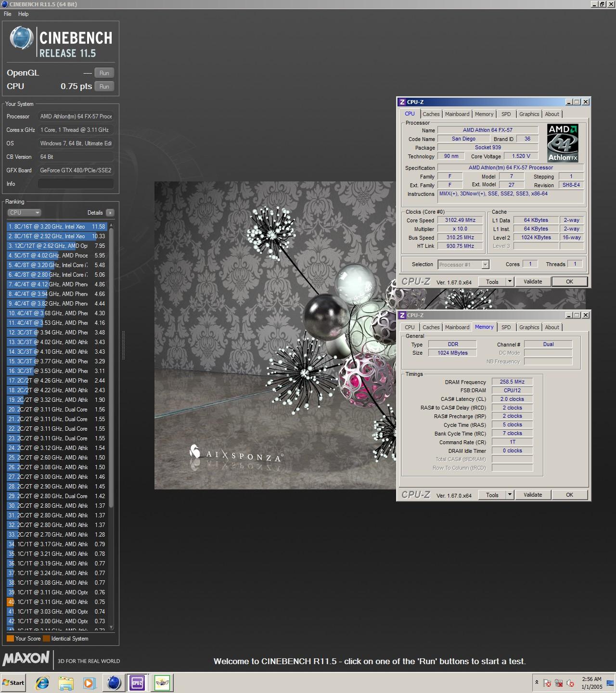The width and height of the screenshot is (616, 693).
Task: Click Validate in lower CPU-Z window
Action: (x=533, y=495)
